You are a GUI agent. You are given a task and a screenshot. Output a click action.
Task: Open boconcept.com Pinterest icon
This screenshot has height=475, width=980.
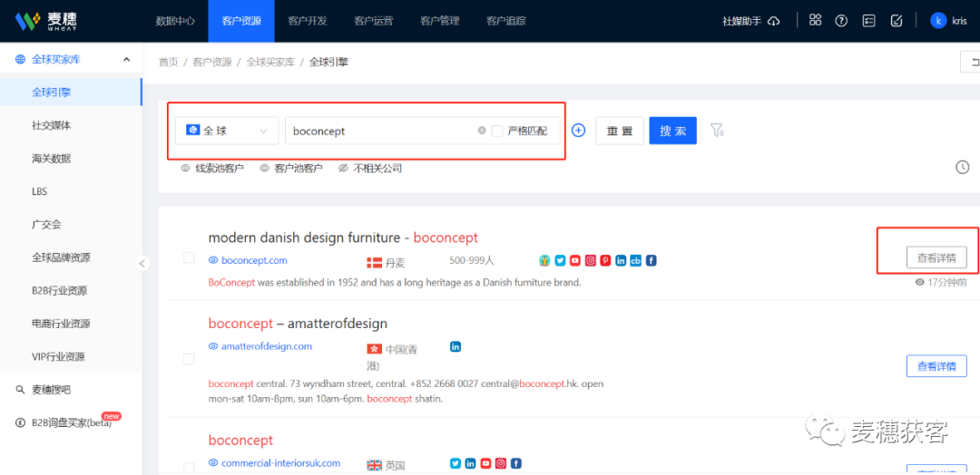click(605, 260)
